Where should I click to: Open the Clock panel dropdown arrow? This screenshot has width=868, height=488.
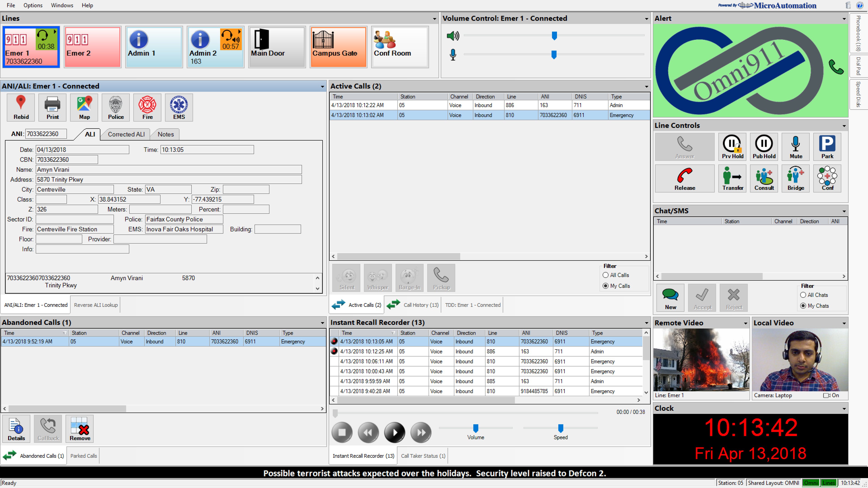tap(844, 408)
